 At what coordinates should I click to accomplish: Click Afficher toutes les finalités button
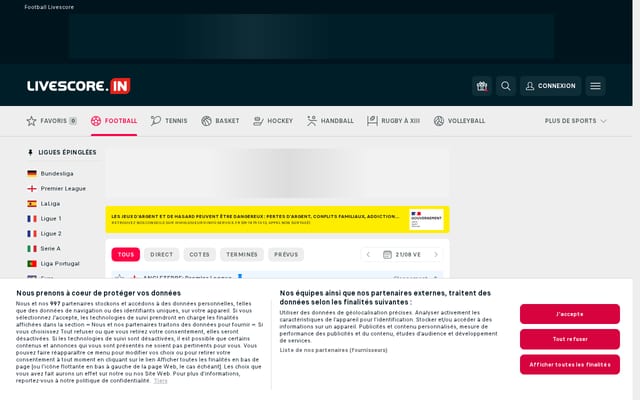[x=570, y=365]
